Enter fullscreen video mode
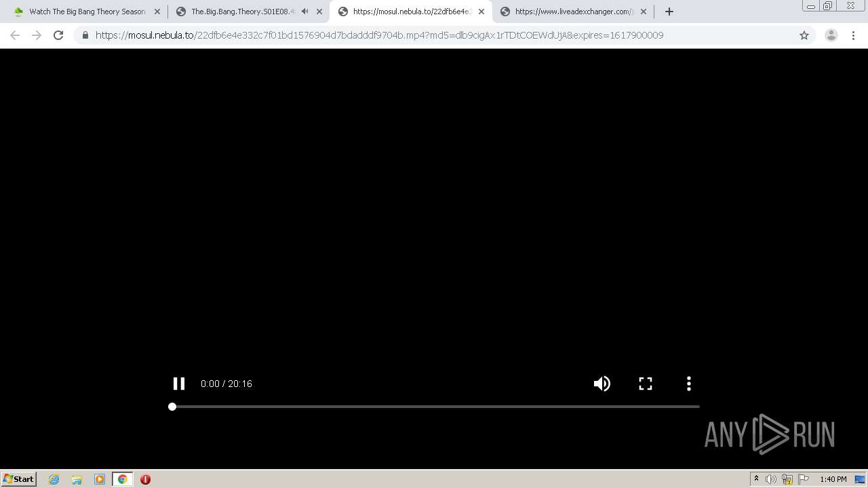The height and width of the screenshot is (488, 868). click(646, 384)
